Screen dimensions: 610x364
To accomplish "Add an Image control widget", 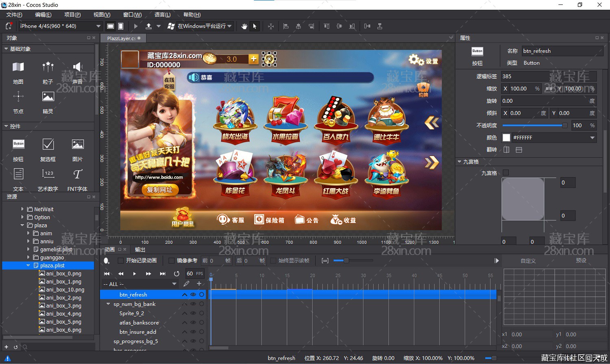I will coord(77,149).
